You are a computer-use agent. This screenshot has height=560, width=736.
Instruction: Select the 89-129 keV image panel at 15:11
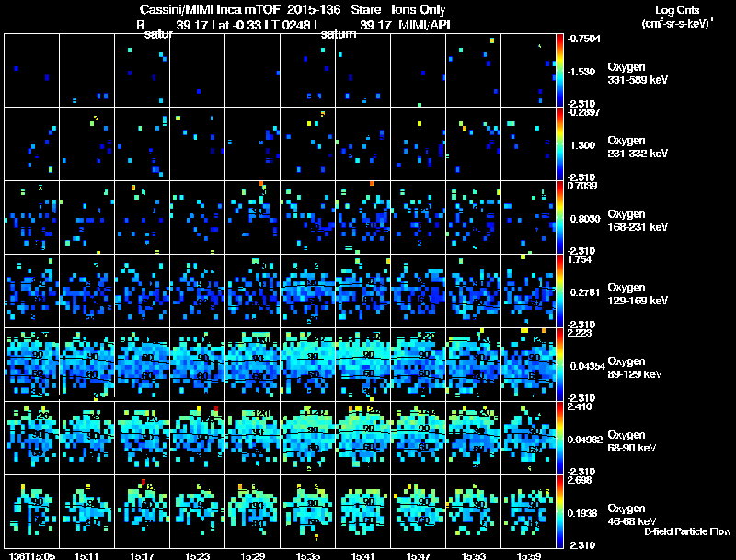[86, 365]
